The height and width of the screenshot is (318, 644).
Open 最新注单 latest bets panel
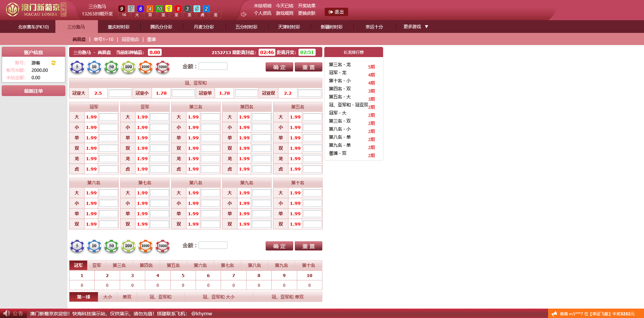point(34,91)
